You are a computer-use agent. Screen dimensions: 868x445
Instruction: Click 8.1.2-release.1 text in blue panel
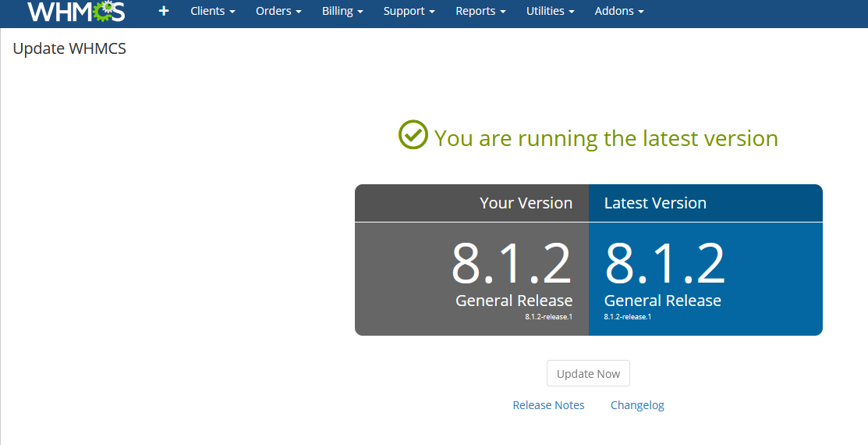point(628,317)
